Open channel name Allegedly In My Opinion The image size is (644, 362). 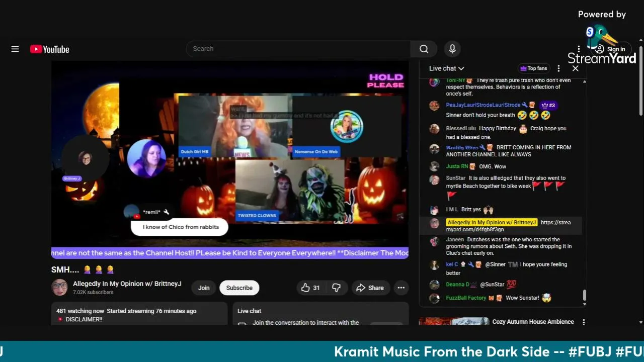click(x=127, y=284)
